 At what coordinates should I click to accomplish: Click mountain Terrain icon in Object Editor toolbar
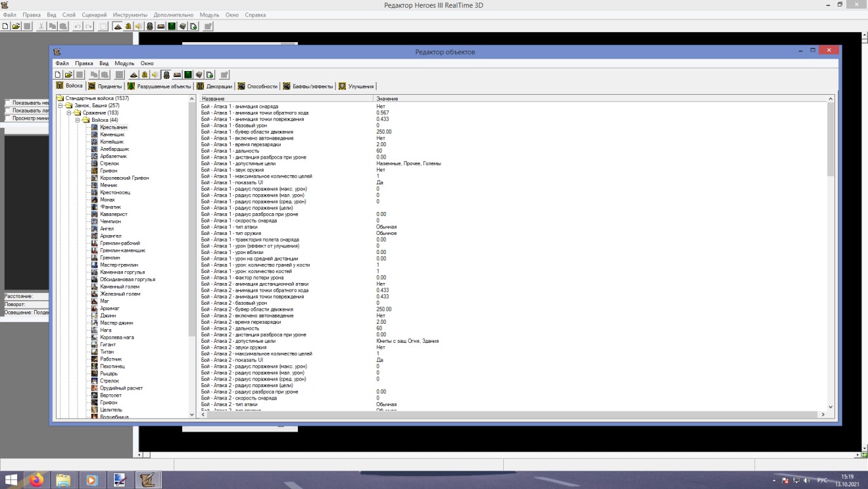pyautogui.click(x=133, y=74)
